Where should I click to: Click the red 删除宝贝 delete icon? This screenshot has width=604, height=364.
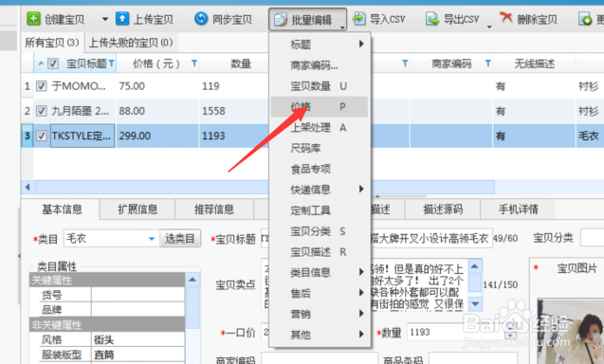point(505,18)
